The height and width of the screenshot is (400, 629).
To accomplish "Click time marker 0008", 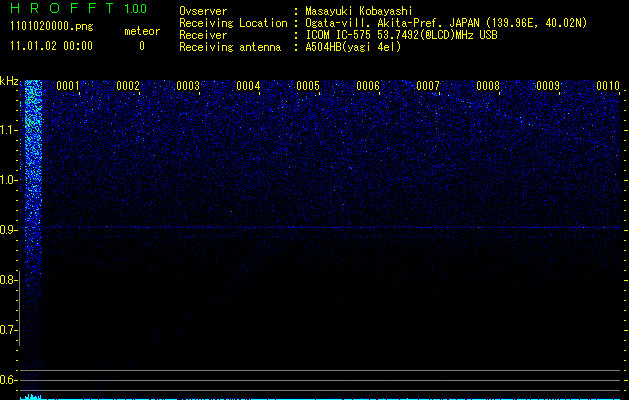I will tap(488, 86).
